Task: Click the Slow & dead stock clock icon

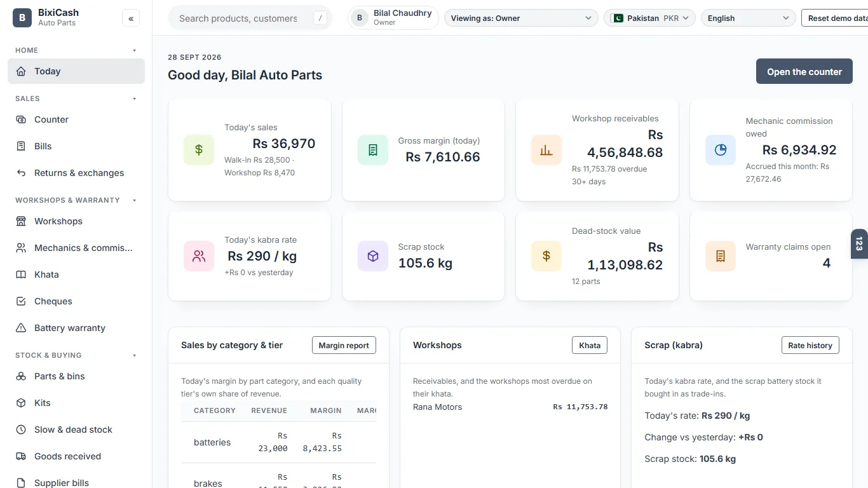Action: (x=21, y=430)
